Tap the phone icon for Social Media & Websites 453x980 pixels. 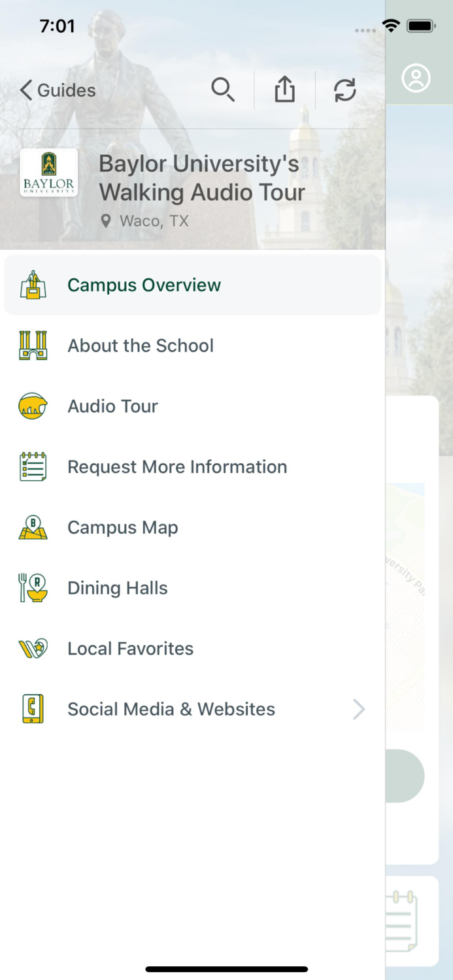[33, 709]
